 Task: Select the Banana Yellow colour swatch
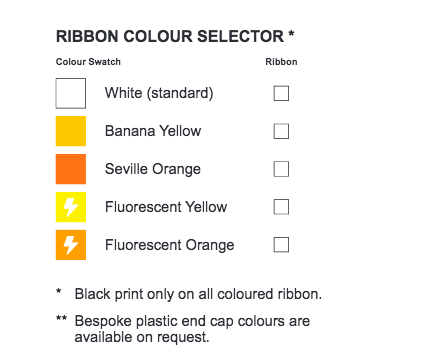click(x=71, y=131)
